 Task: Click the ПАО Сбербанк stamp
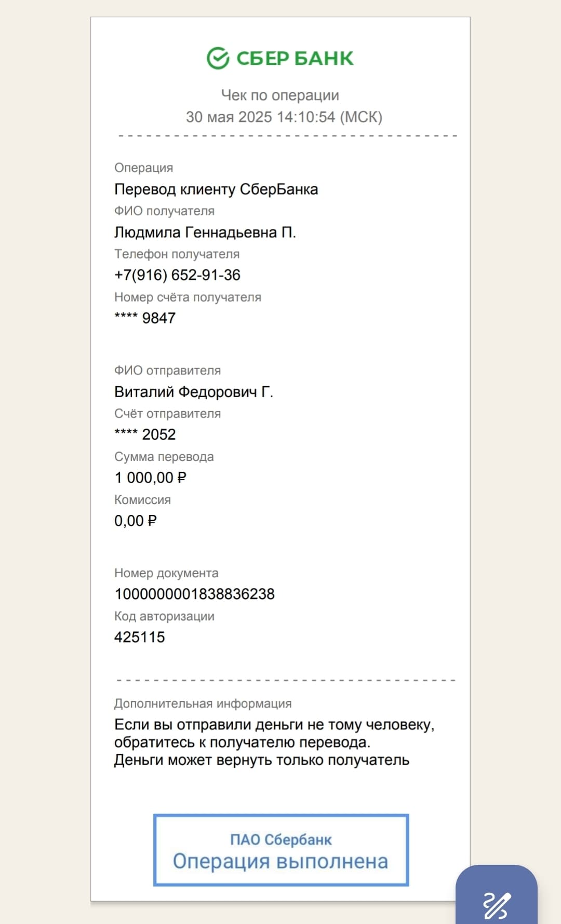point(281,850)
